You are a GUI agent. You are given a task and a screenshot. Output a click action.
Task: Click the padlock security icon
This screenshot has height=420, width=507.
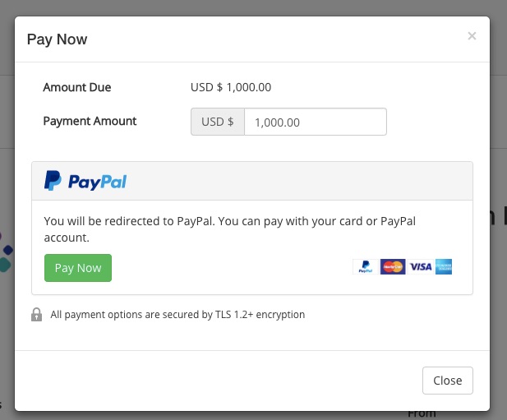[x=36, y=314]
